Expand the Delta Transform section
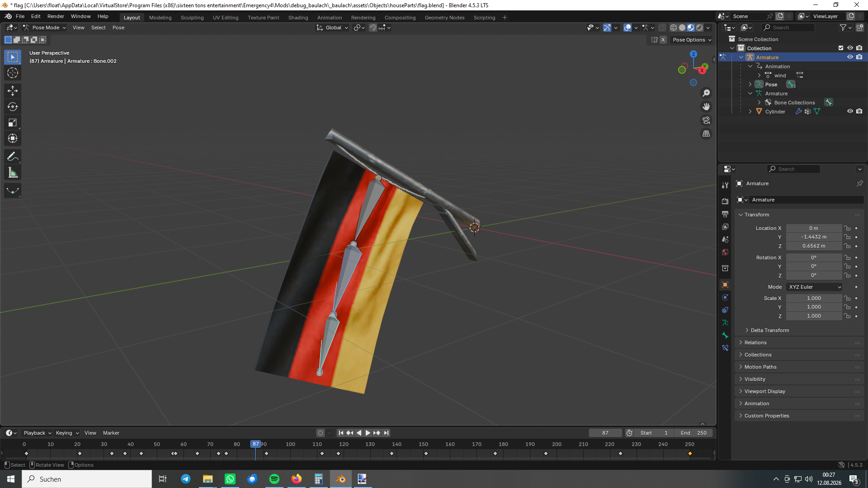This screenshot has width=868, height=488. pyautogui.click(x=769, y=330)
